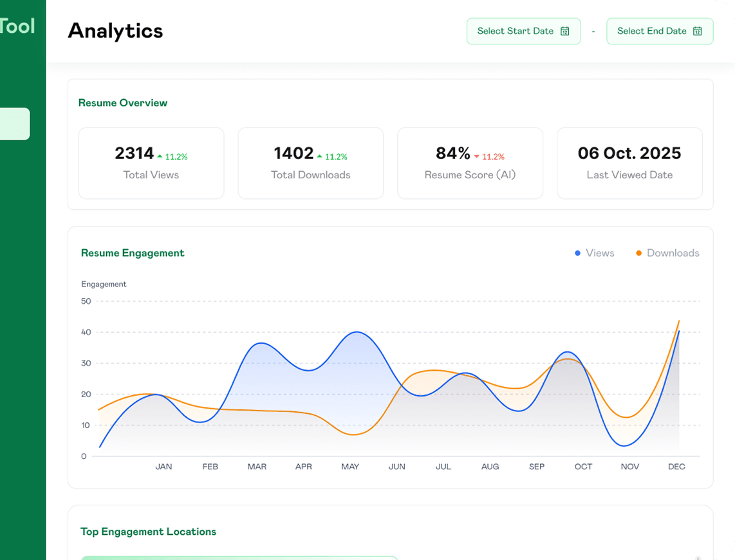735x560 pixels.
Task: Toggle the Views series in legend
Action: (x=595, y=253)
